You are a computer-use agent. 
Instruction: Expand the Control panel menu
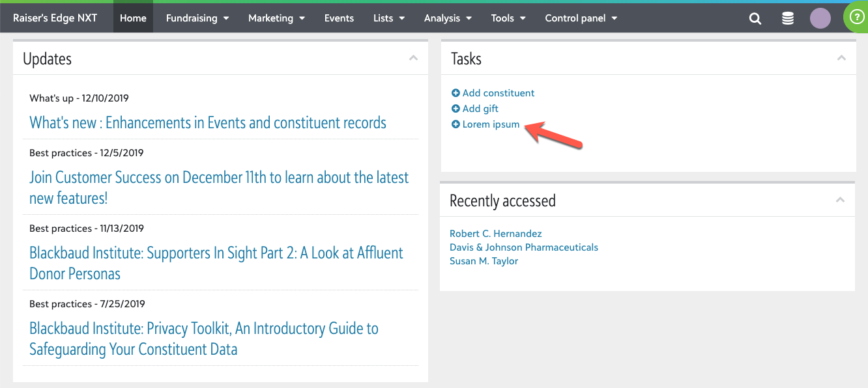[581, 18]
